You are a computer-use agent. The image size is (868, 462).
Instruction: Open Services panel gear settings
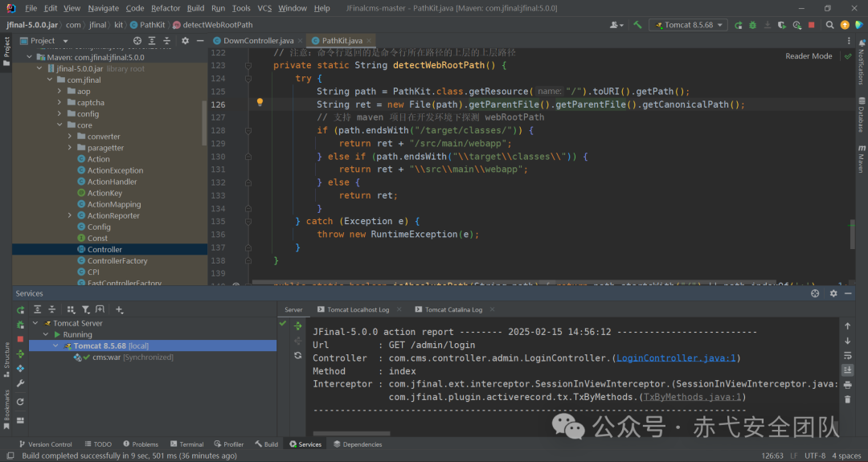pyautogui.click(x=833, y=293)
